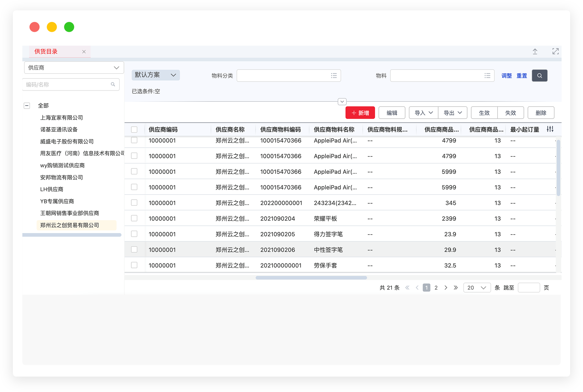Viewport: 583px width, 392px height.
Task: Click the 调整 link
Action: coord(507,76)
